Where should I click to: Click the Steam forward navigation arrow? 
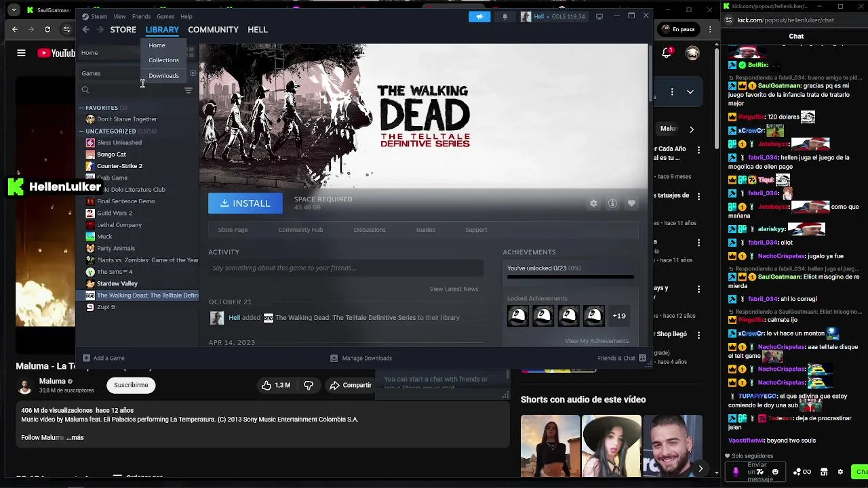click(100, 30)
